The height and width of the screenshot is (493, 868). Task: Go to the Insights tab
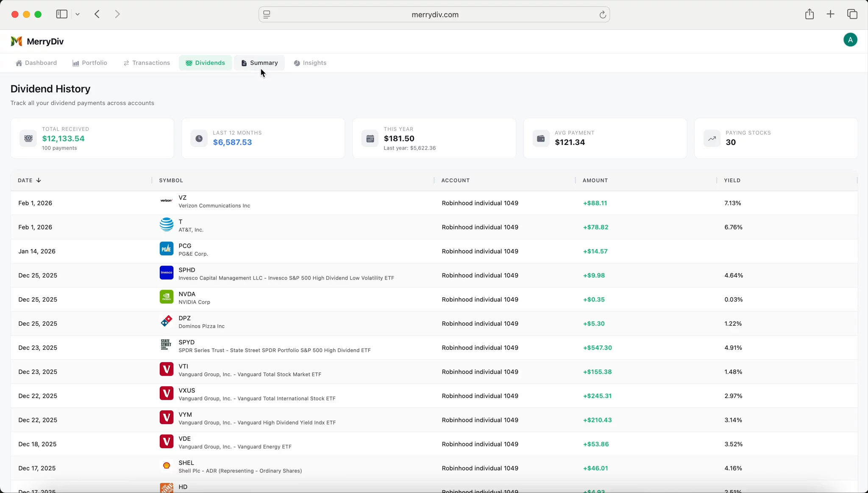click(310, 63)
